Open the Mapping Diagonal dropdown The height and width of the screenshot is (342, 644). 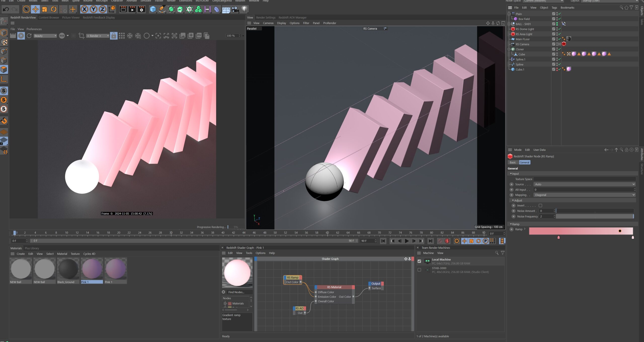point(584,195)
